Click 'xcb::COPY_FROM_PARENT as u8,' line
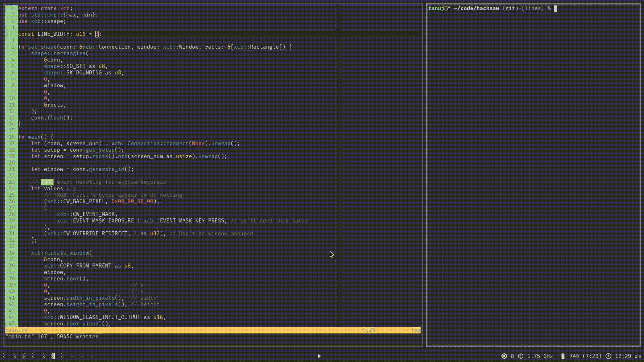 coord(89,266)
